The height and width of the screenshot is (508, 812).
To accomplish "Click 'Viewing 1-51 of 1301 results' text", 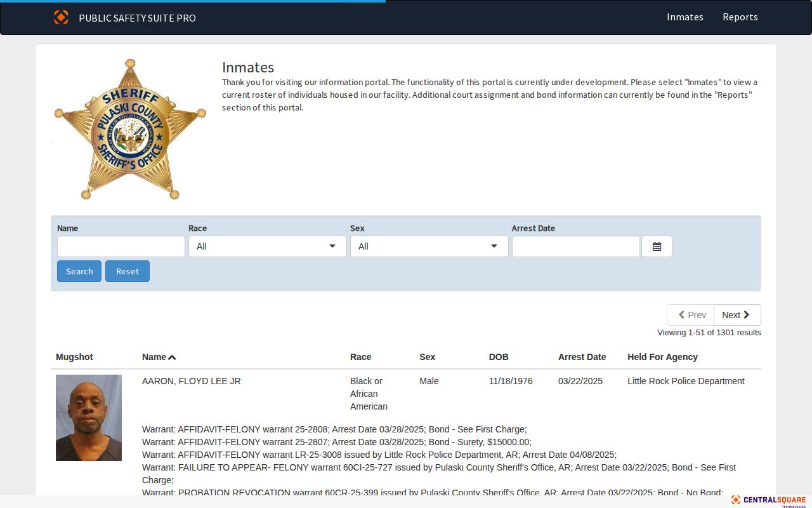I will 709,333.
